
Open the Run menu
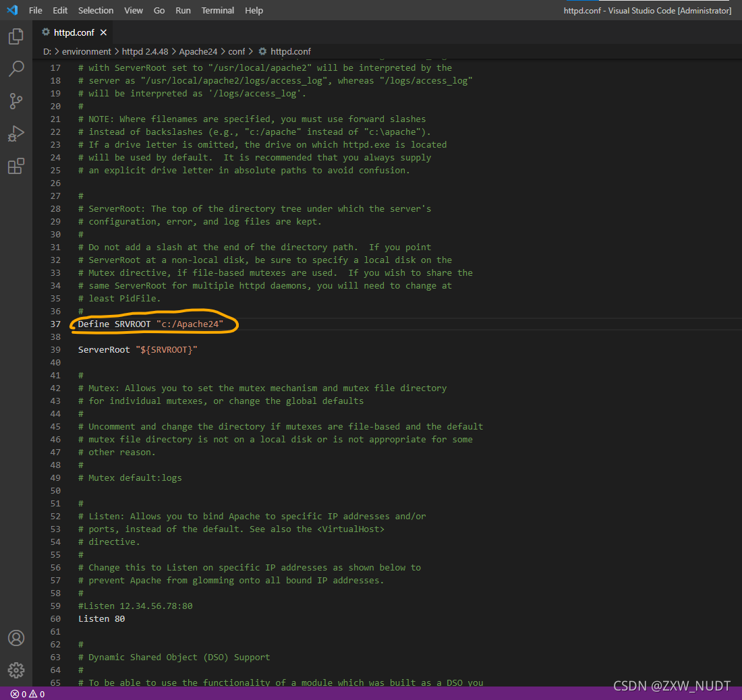183,10
